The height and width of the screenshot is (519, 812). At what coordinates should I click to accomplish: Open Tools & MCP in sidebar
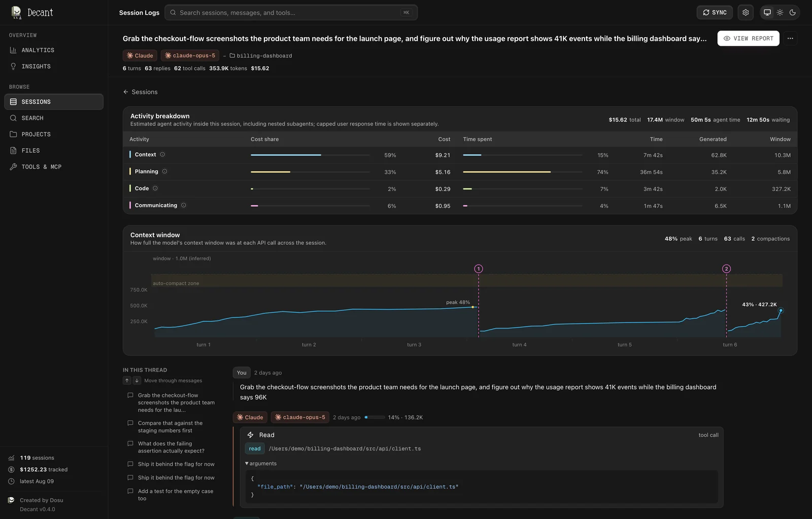click(54, 167)
